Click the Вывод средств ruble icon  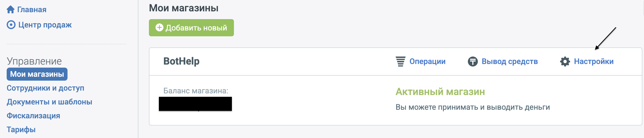click(473, 61)
